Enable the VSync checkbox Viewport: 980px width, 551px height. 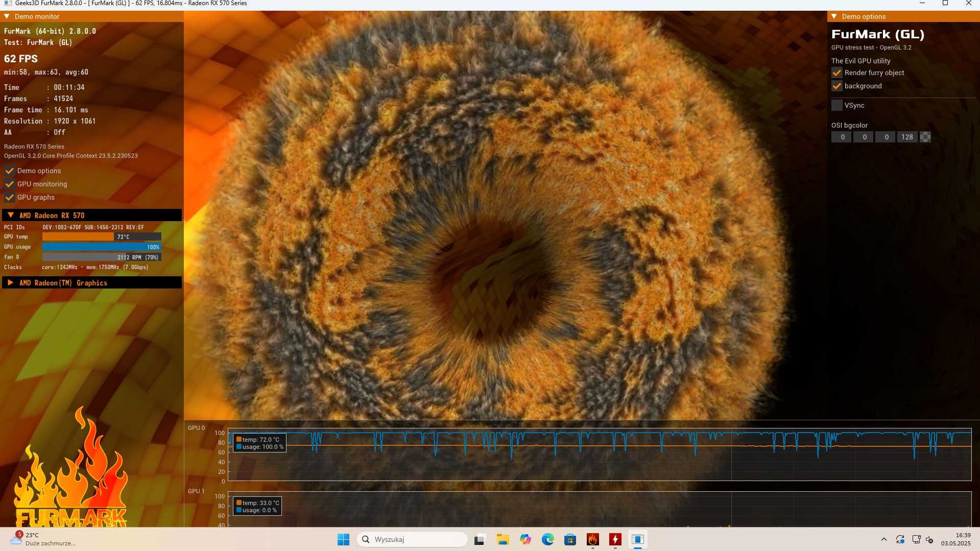coord(837,105)
